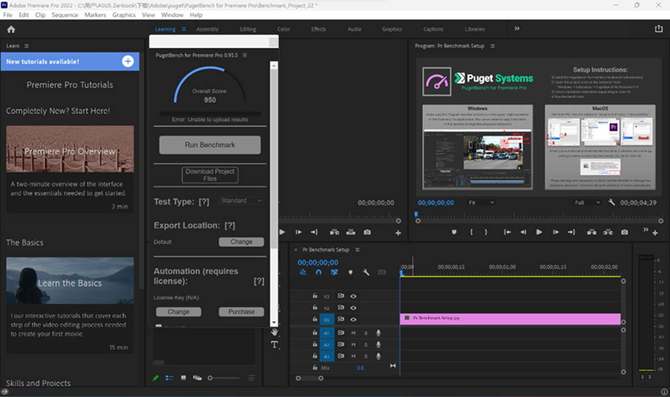Image resolution: width=670 pixels, height=397 pixels.
Task: Step forward one frame in Source monitor
Action: (298, 232)
